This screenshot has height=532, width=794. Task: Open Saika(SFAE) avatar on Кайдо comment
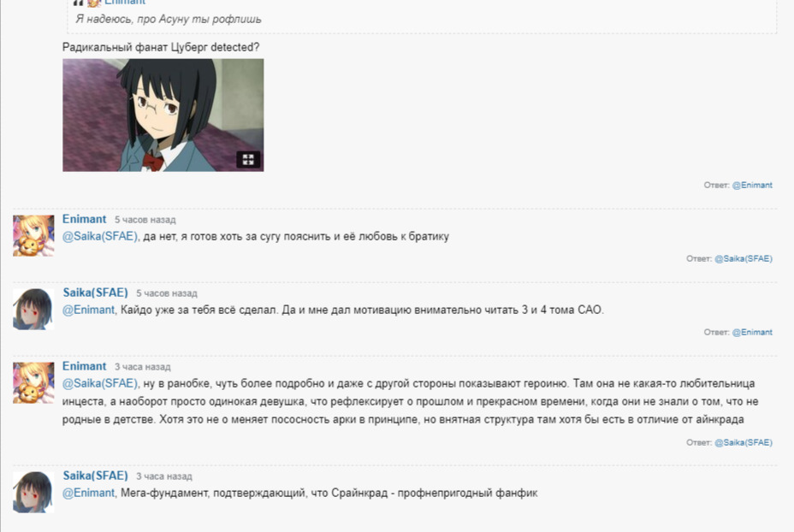coord(33,310)
